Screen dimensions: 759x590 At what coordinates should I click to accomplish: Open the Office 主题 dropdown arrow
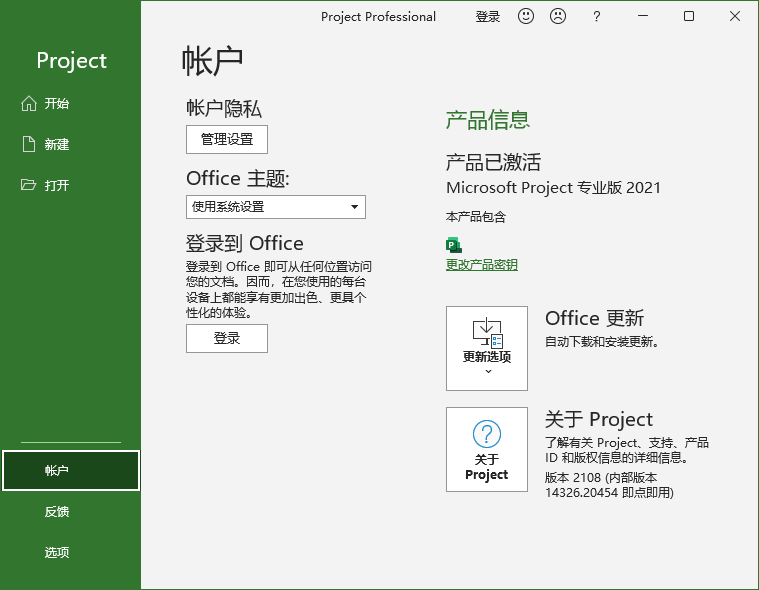click(x=354, y=207)
